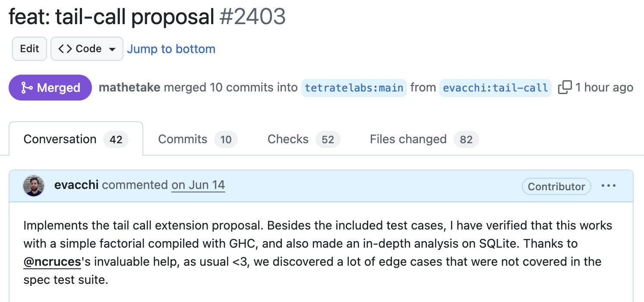Expand the Code dropdown
The height and width of the screenshot is (302, 644).
pyautogui.click(x=87, y=49)
